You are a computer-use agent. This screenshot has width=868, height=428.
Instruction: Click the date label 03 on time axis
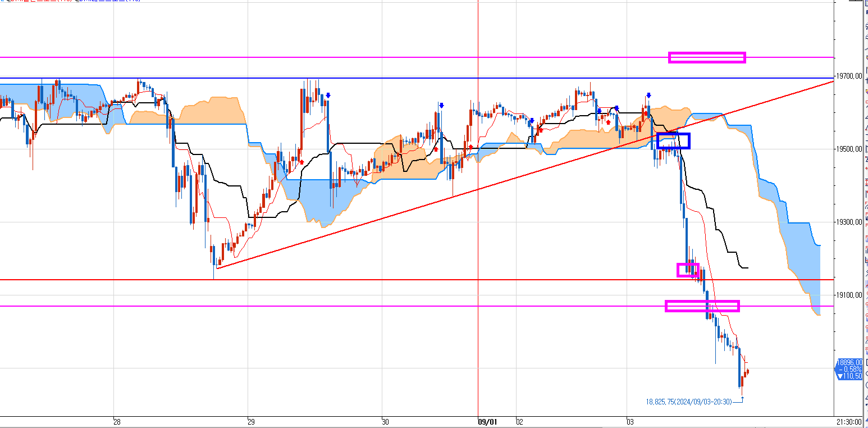tap(631, 422)
